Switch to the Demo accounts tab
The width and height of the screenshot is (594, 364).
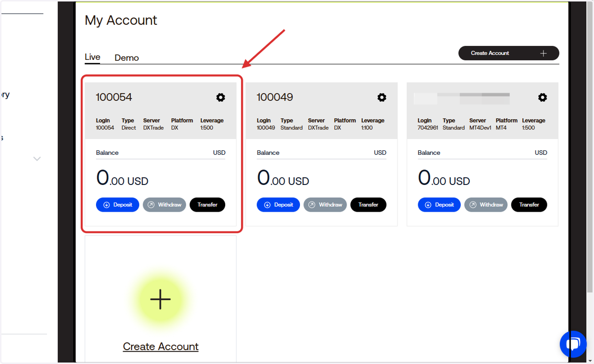pyautogui.click(x=127, y=58)
